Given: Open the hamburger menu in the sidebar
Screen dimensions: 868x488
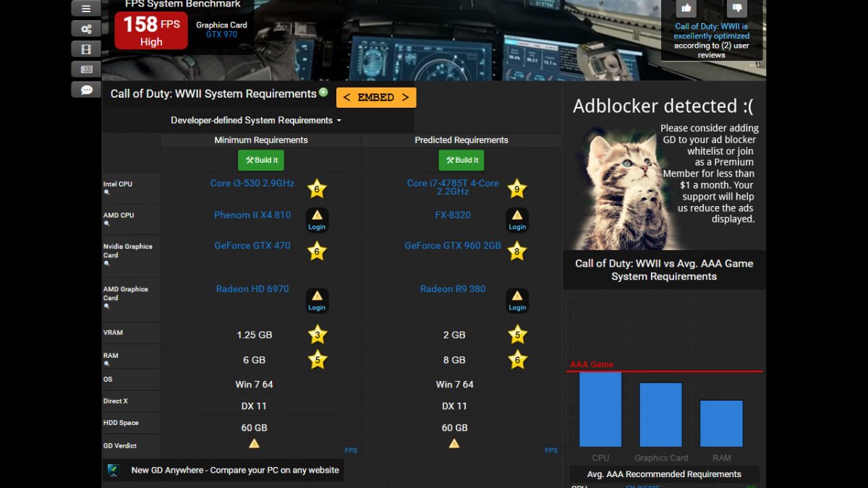Looking at the screenshot, I should point(86,9).
